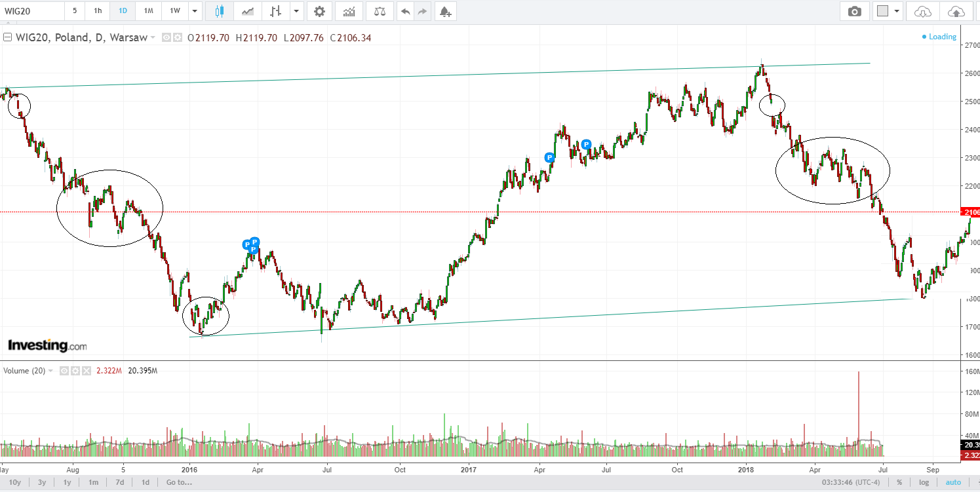Click the P marker near June 2017
Screen dimensions: 980x492
(587, 144)
